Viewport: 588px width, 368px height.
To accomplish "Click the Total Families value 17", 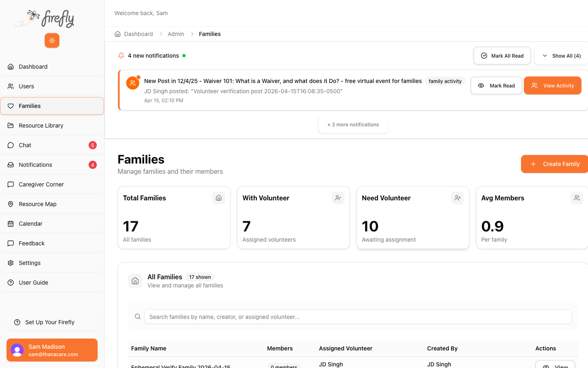I will [x=131, y=226].
